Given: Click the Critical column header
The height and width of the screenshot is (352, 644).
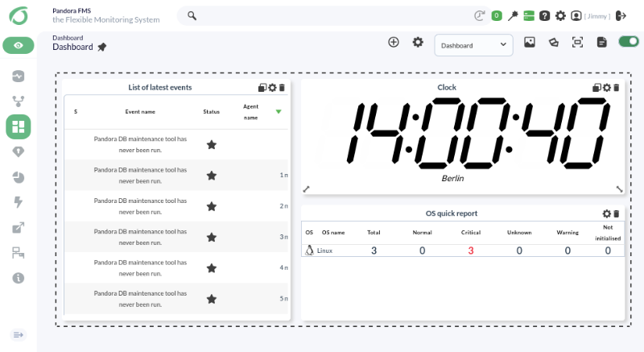Looking at the screenshot, I should coord(471,233).
